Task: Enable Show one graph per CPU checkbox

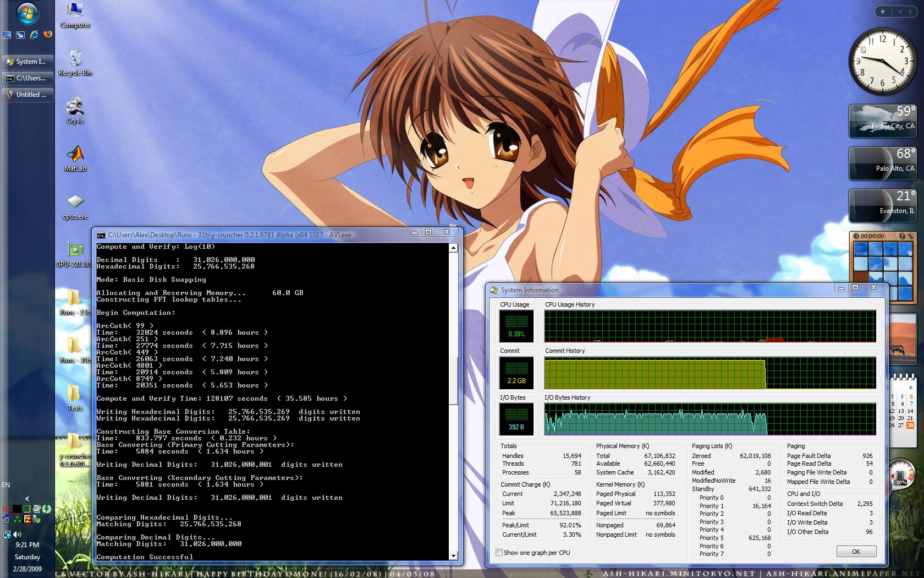Action: (x=499, y=553)
